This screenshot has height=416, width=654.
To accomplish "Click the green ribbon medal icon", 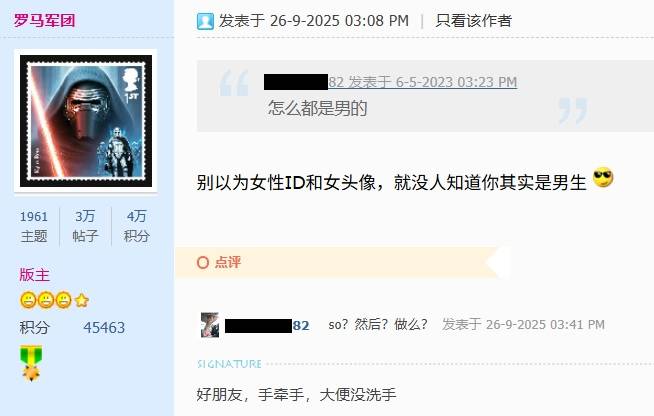I will (x=31, y=363).
